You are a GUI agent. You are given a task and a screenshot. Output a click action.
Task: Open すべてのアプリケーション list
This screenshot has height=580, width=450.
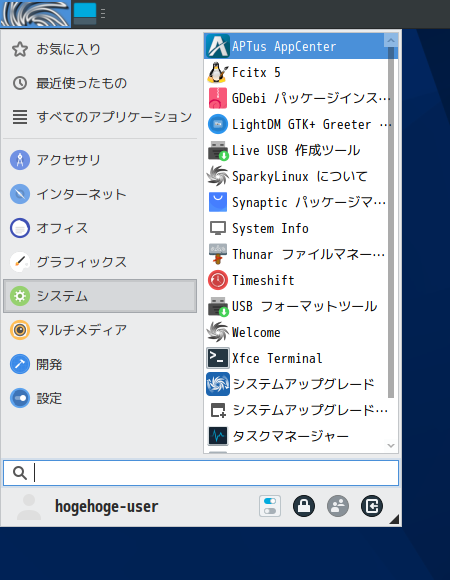[x=100, y=117]
